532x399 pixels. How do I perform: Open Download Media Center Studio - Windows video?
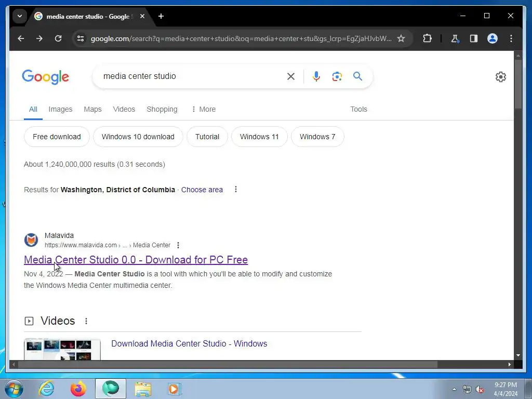click(x=189, y=344)
